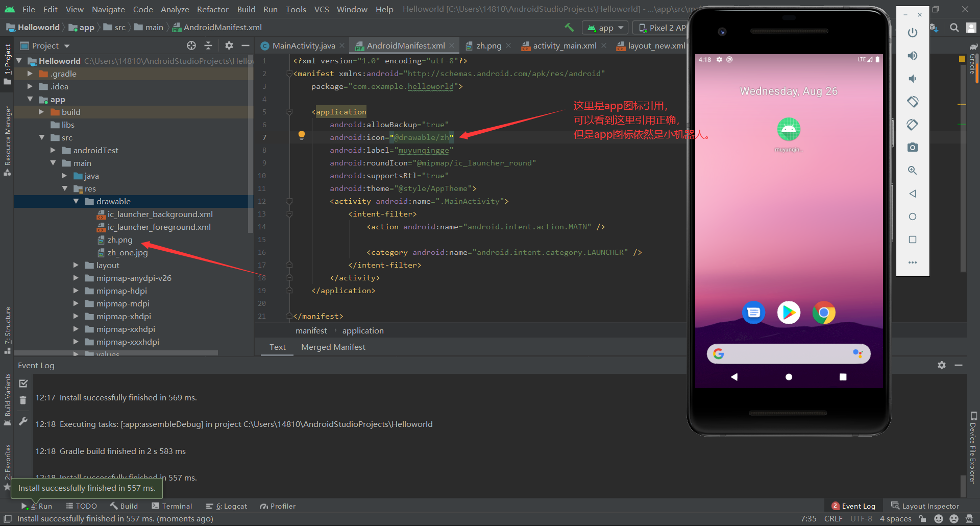Image resolution: width=980 pixels, height=526 pixels.
Task: Take a screenshot with the emulator camera icon
Action: [x=913, y=147]
